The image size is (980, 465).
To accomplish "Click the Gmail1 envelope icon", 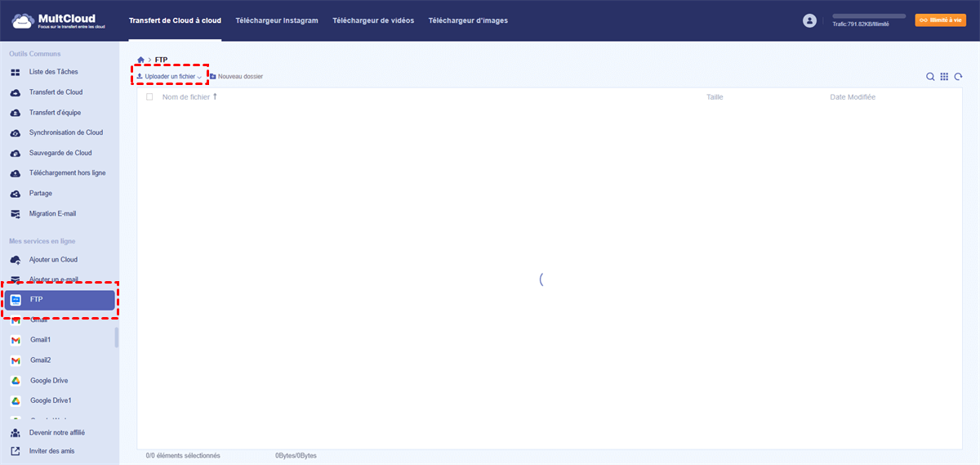I will (16, 340).
